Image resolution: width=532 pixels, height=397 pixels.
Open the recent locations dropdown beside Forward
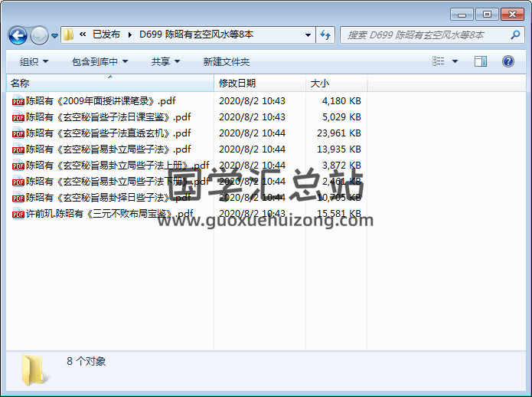point(54,35)
